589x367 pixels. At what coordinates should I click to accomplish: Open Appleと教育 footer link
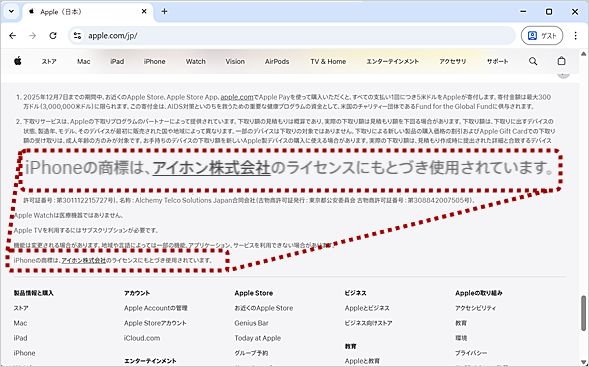tap(362, 361)
